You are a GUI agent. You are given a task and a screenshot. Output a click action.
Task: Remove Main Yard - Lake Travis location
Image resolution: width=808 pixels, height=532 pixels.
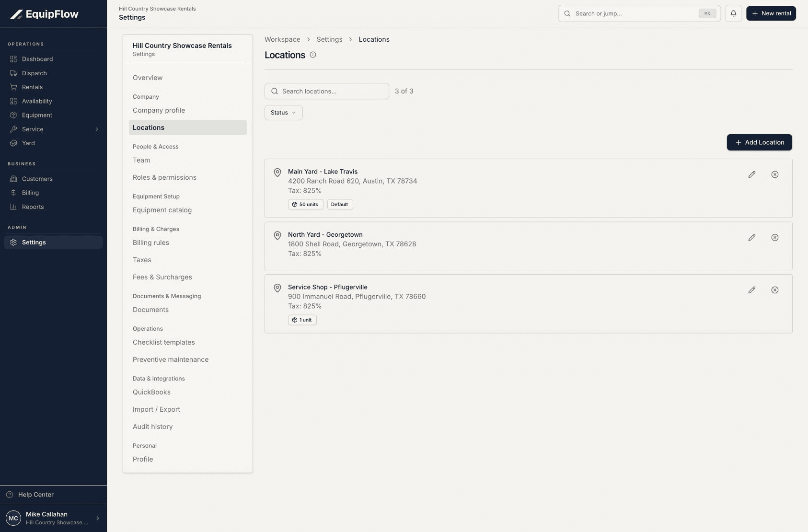click(775, 174)
